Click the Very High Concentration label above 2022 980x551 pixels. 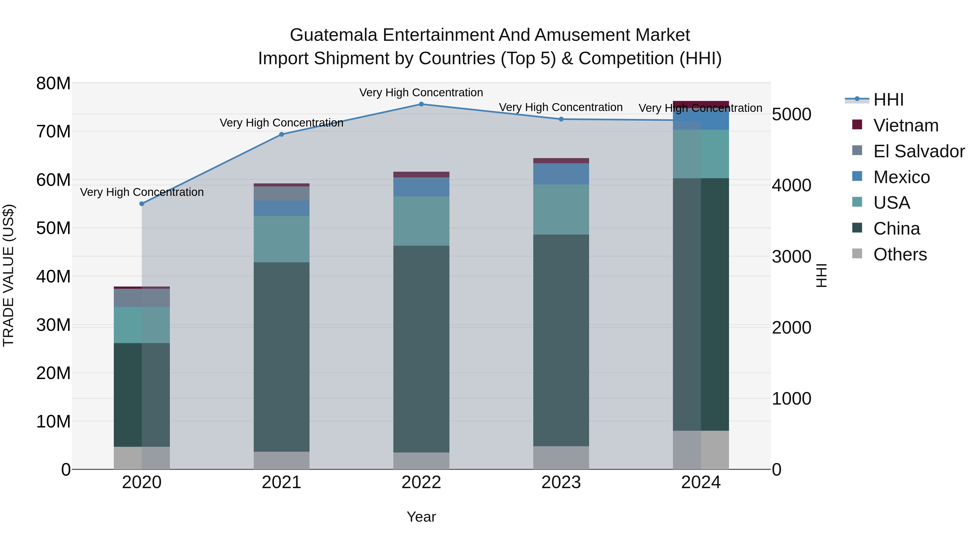(421, 93)
